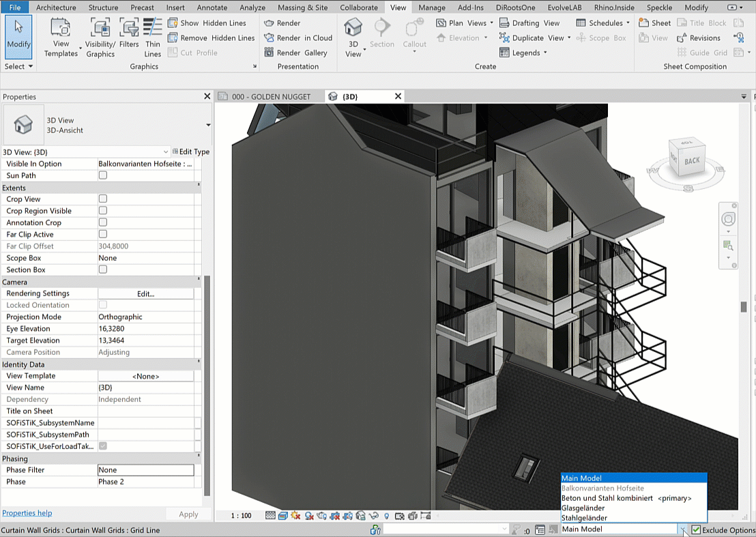756x537 pixels.
Task: Click the 3D View house icon
Action: pyautogui.click(x=353, y=28)
